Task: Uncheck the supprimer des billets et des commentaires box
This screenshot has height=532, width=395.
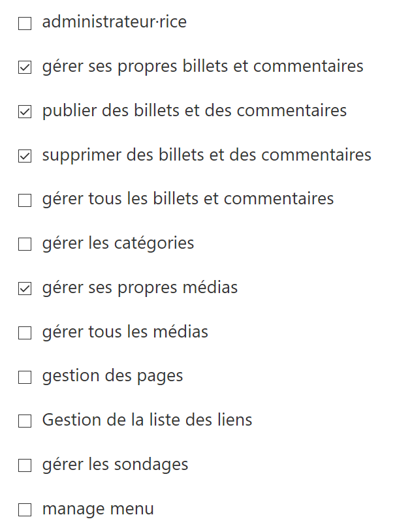Action: point(25,156)
